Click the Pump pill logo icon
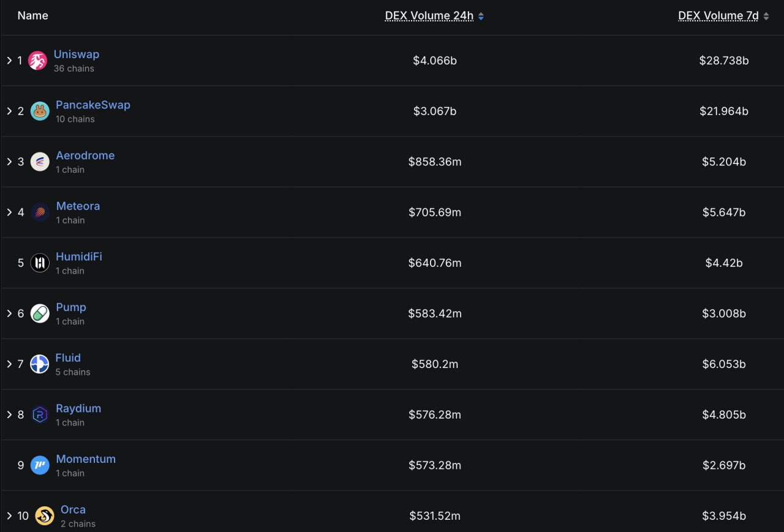This screenshot has width=784, height=532. (40, 313)
